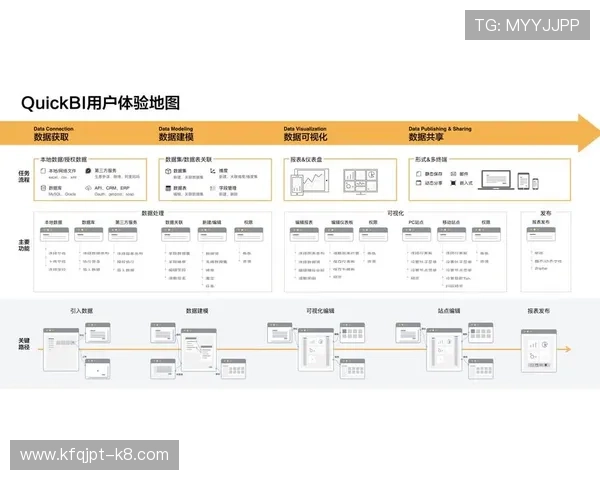The image size is (600, 480).
Task: Click the API, CRM, ERP label
Action: coord(112,188)
